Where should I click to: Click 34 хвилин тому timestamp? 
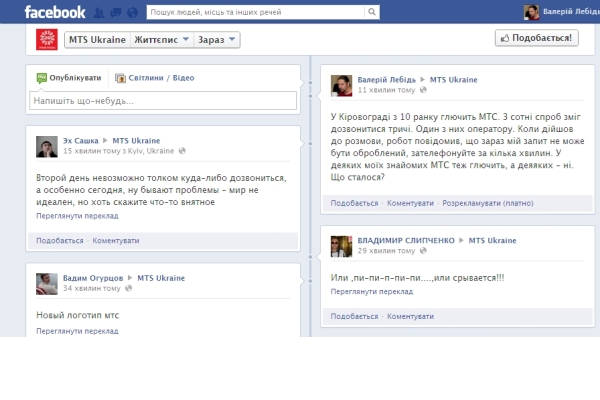point(91,288)
